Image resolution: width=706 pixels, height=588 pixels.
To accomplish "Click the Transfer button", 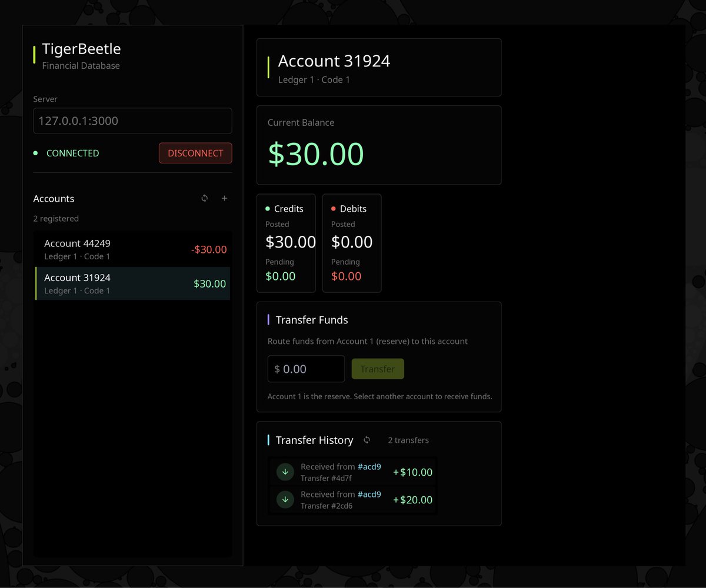I will 378,369.
